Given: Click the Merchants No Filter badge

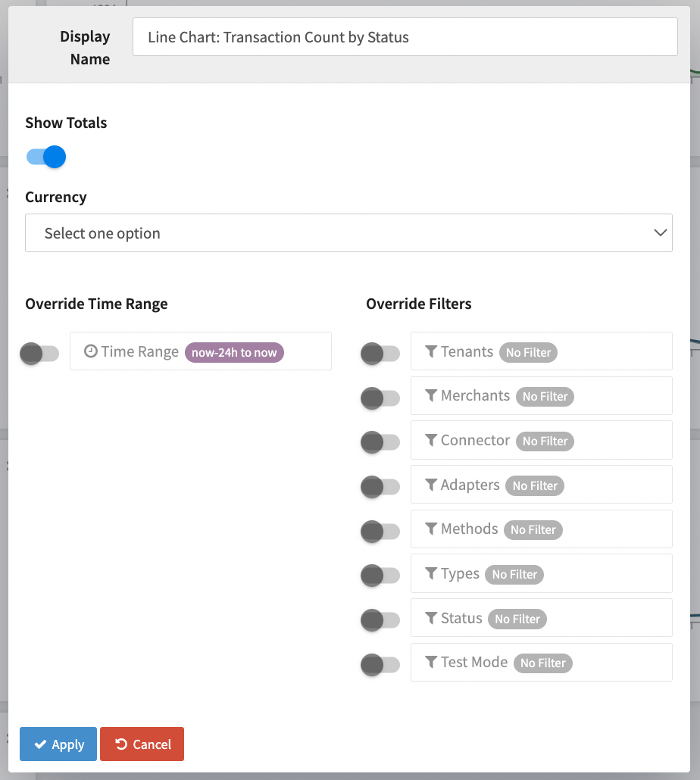Looking at the screenshot, I should click(545, 396).
